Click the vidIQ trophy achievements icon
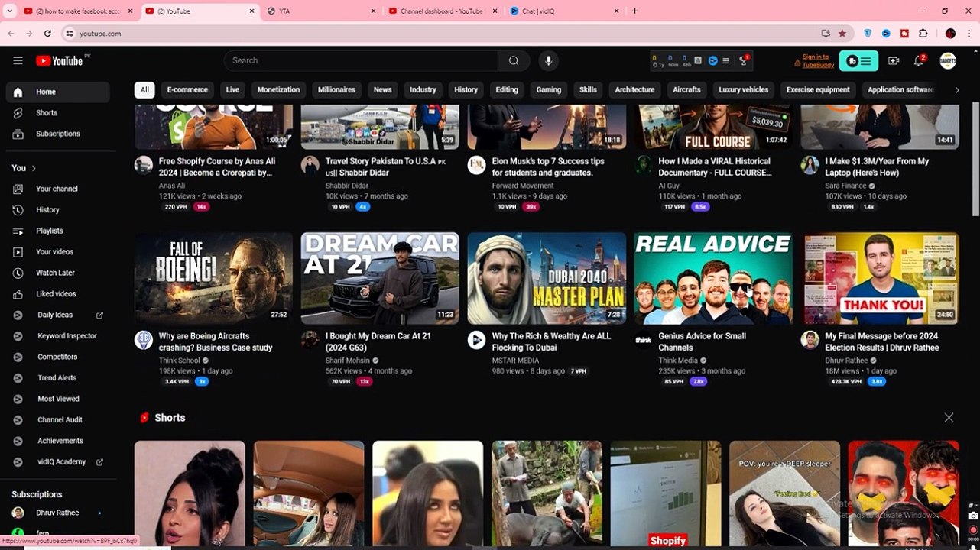980x550 pixels. click(741, 60)
